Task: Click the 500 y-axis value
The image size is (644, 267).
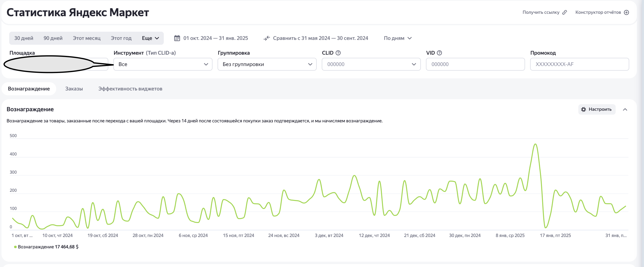Action: (x=13, y=136)
